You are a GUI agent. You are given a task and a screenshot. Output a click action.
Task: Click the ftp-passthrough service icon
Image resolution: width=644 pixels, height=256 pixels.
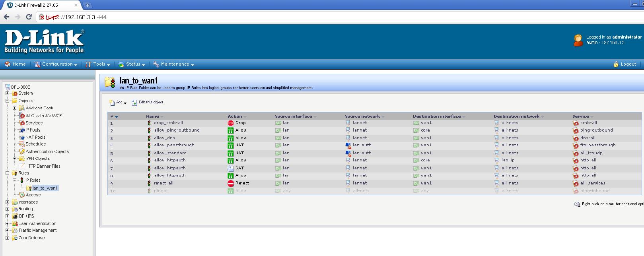click(576, 145)
